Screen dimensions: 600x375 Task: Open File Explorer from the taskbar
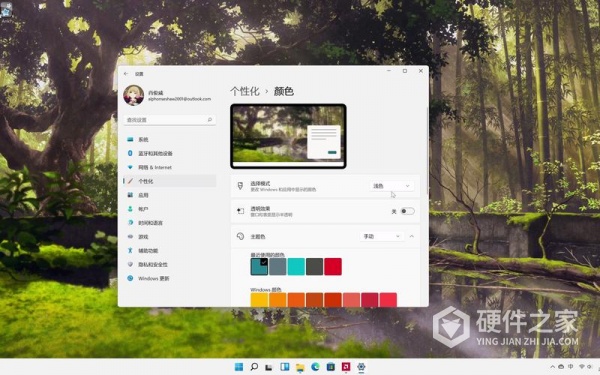tap(300, 367)
